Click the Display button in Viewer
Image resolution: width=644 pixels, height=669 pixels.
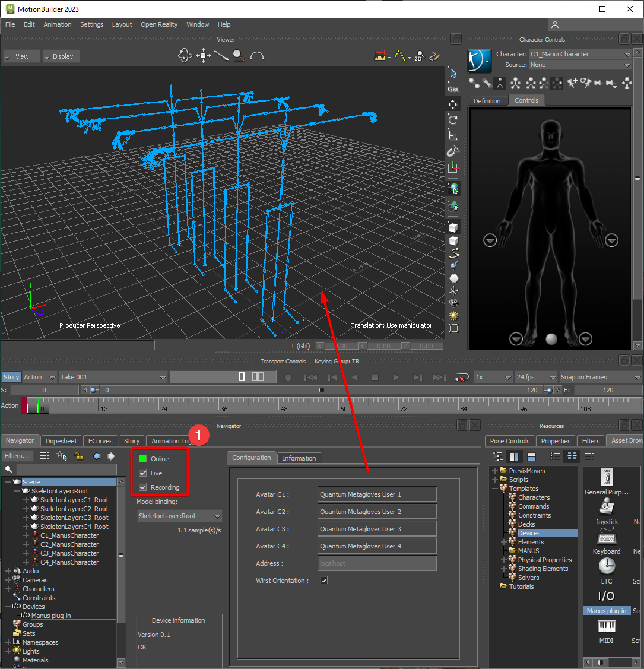(61, 56)
